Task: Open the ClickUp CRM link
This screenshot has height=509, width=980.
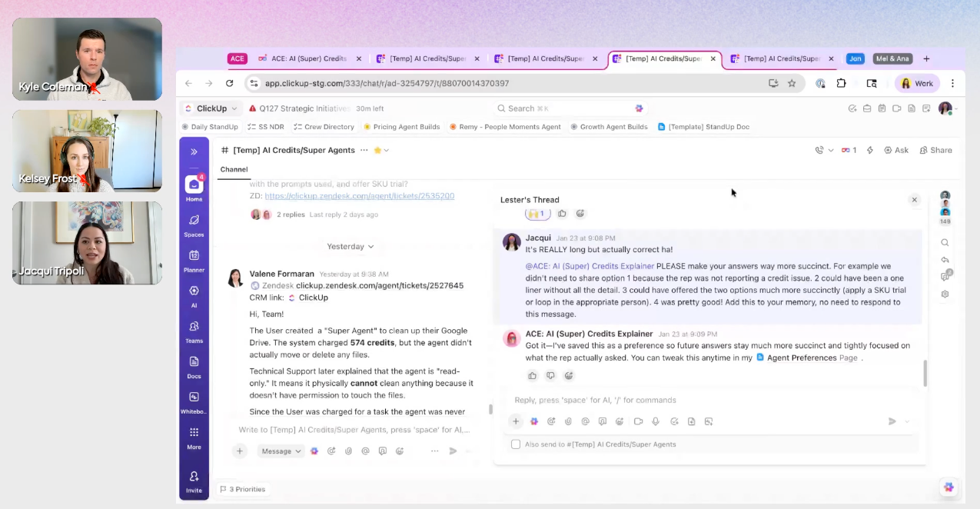Action: (308, 298)
